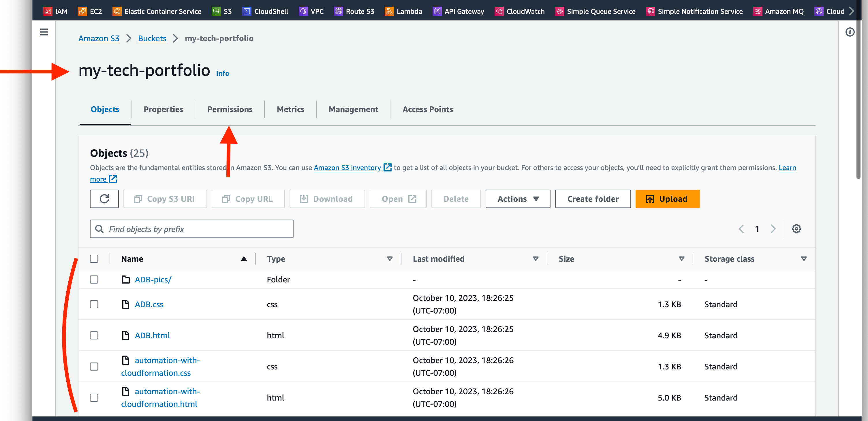This screenshot has width=868, height=421.
Task: Go to Amazon S3 breadcrumb link
Action: click(x=99, y=38)
